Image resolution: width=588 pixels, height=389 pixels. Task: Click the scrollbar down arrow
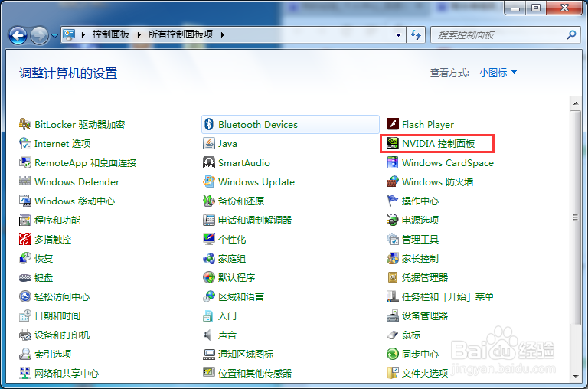click(x=575, y=377)
